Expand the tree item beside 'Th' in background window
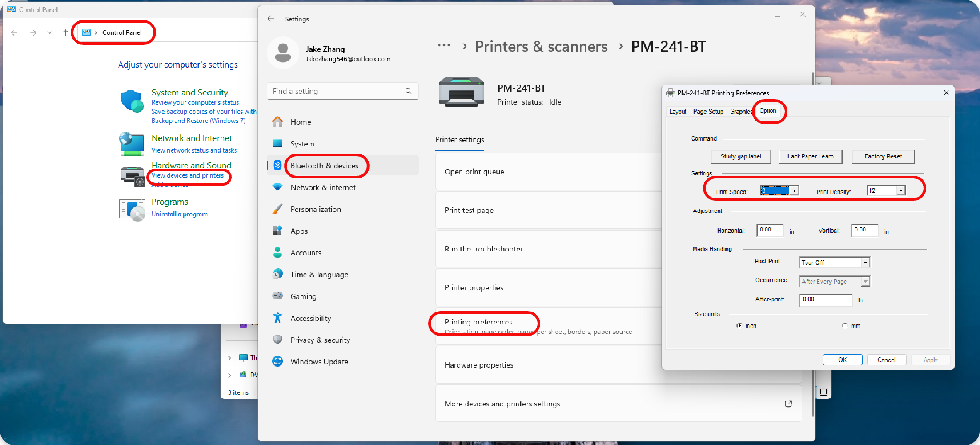 pos(229,358)
